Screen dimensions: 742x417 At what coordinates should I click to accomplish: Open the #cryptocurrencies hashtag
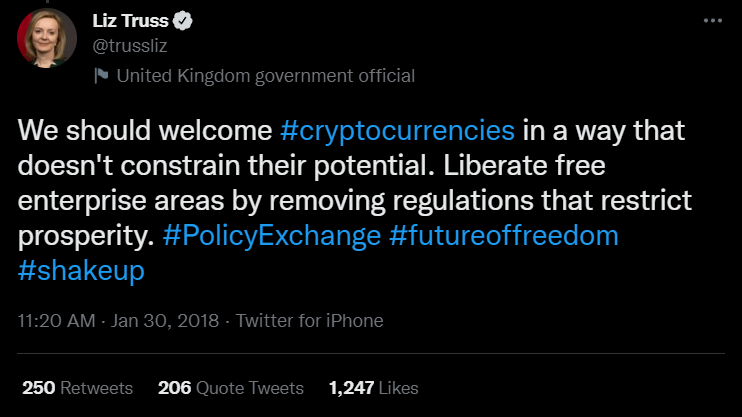click(394, 131)
